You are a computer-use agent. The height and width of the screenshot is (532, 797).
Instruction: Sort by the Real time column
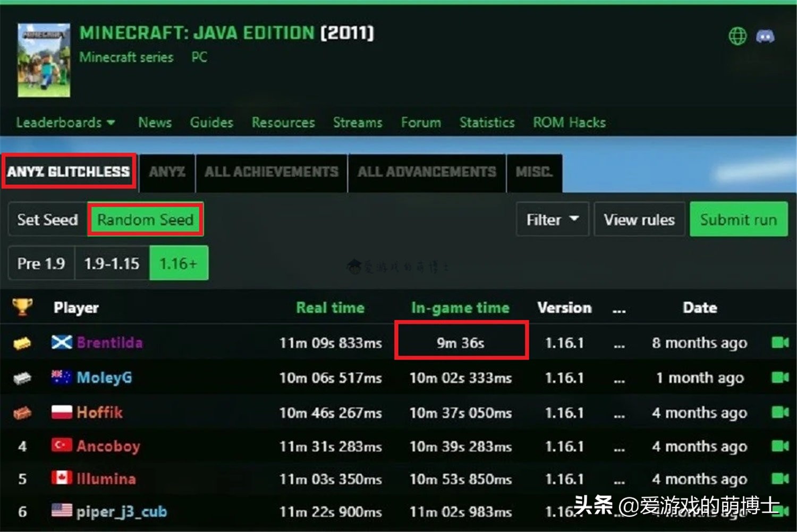click(330, 307)
